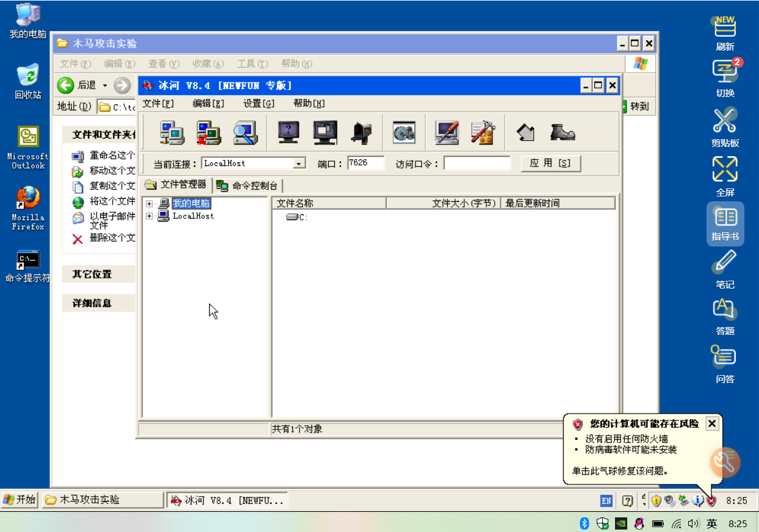Open the 帮助[H] menu in 冰河
This screenshot has width=759, height=532.
(309, 103)
